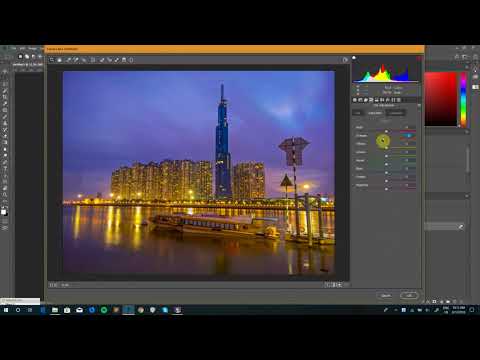Click the Magentas slider handle
480x360 pixels.
386,189
